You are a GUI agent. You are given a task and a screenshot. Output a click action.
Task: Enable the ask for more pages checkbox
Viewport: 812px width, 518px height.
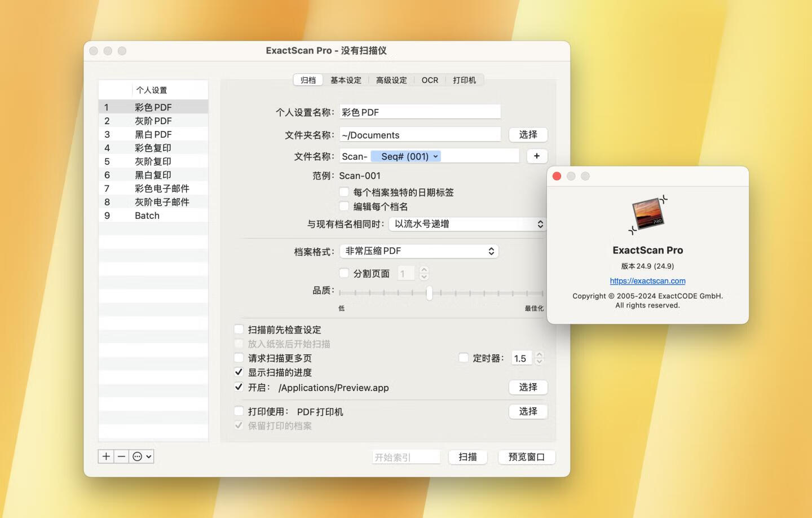[239, 358]
